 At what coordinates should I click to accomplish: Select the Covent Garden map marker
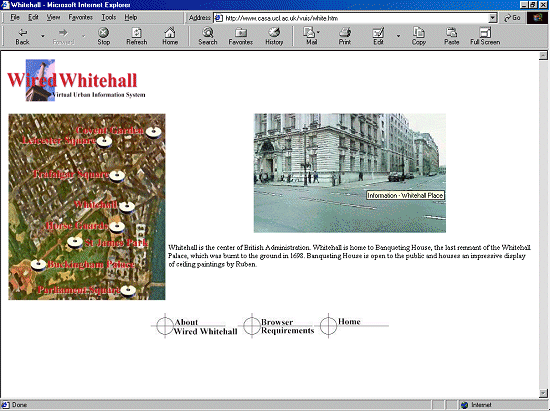point(154,132)
